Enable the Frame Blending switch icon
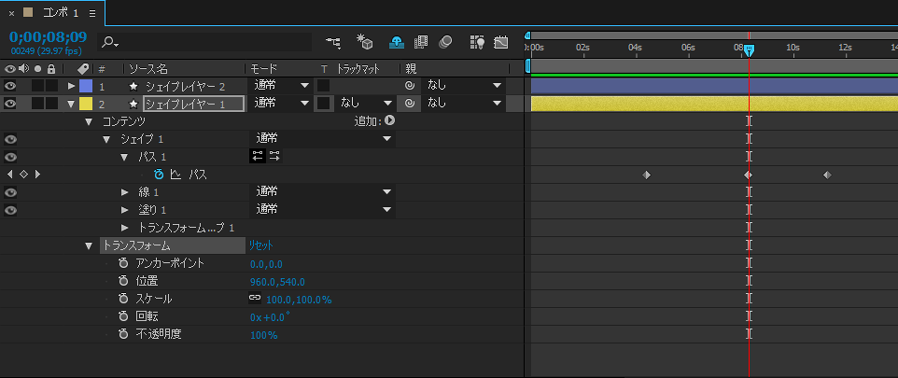 422,42
